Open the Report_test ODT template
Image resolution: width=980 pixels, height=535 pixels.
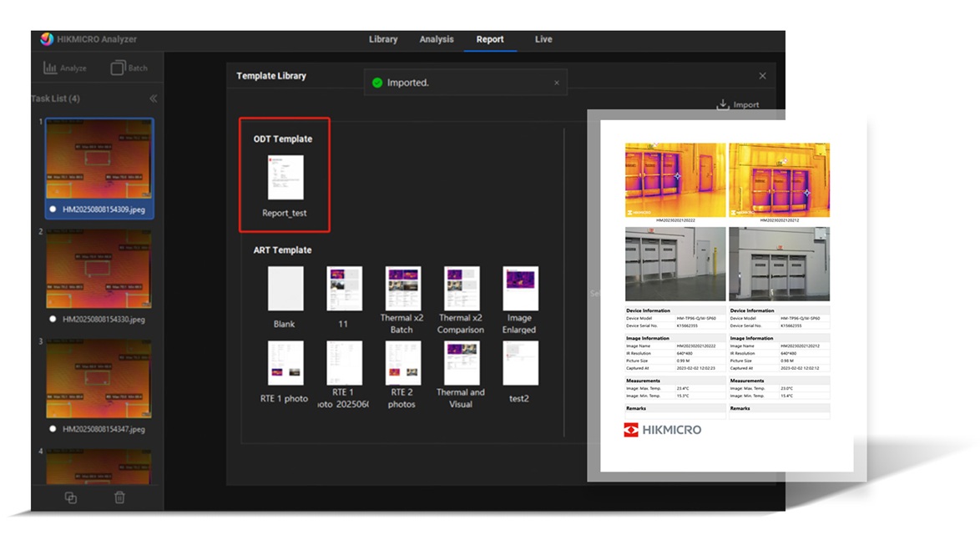[285, 175]
